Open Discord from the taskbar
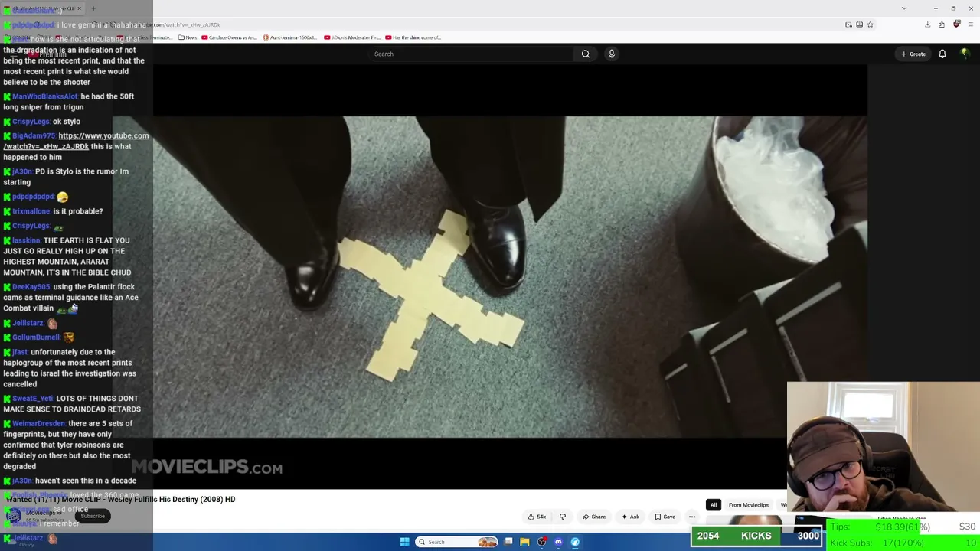This screenshot has height=551, width=980. tap(558, 542)
